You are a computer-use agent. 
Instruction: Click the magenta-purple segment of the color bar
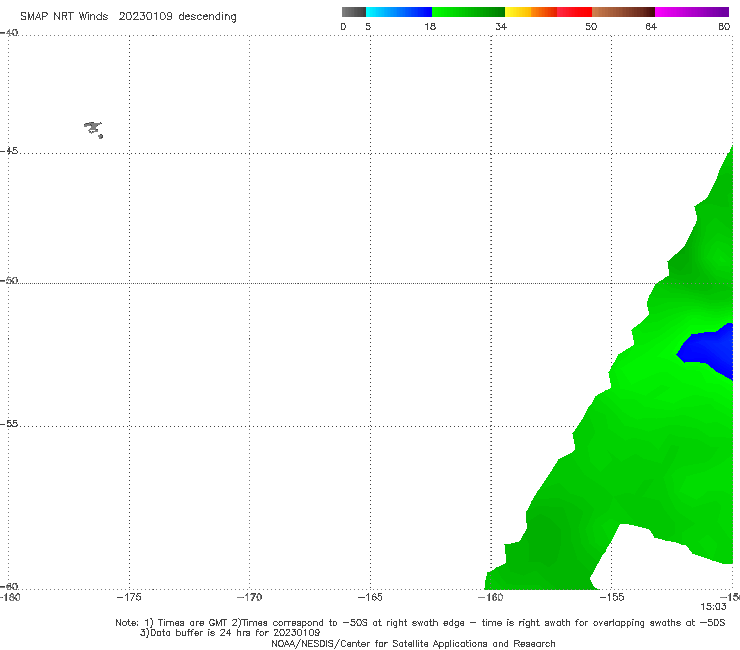coord(692,12)
